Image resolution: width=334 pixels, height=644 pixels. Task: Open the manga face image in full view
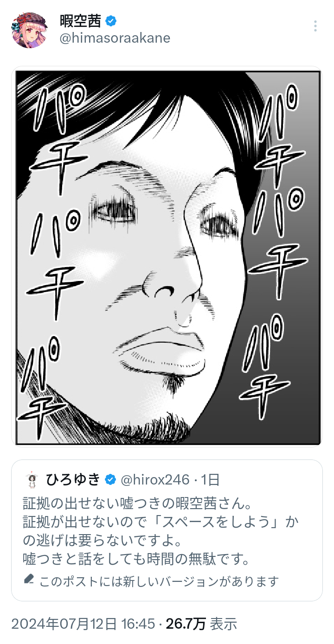pos(167,256)
